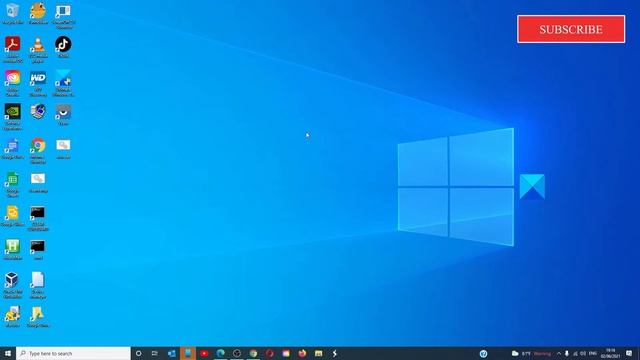Image resolution: width=640 pixels, height=360 pixels.
Task: Launch Firefox from the taskbar
Action: tap(302, 353)
